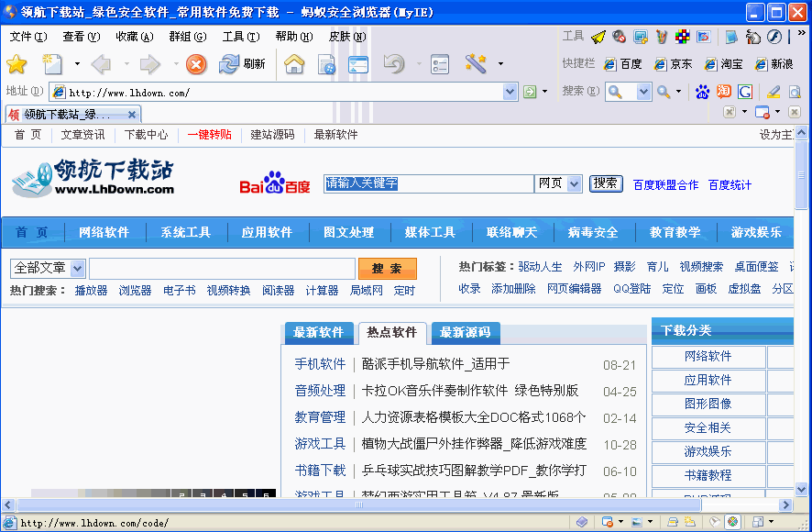
Task: Click the favorites star icon
Action: 16,64
